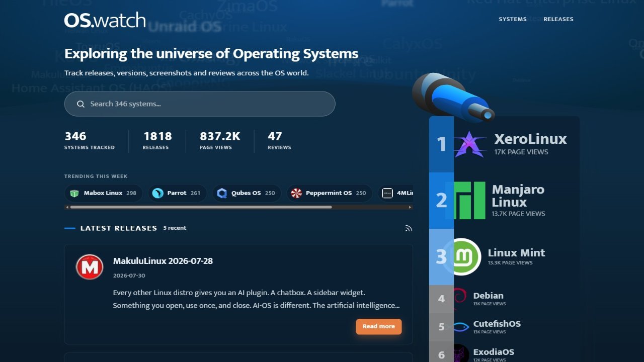Open Debian ranking entry name
Screen dimensions: 644x362
pyautogui.click(x=488, y=296)
